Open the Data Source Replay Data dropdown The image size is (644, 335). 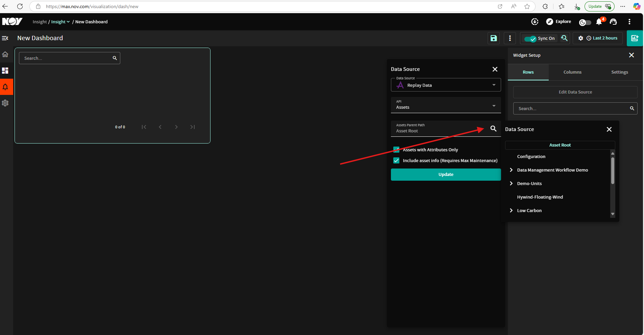tap(446, 85)
